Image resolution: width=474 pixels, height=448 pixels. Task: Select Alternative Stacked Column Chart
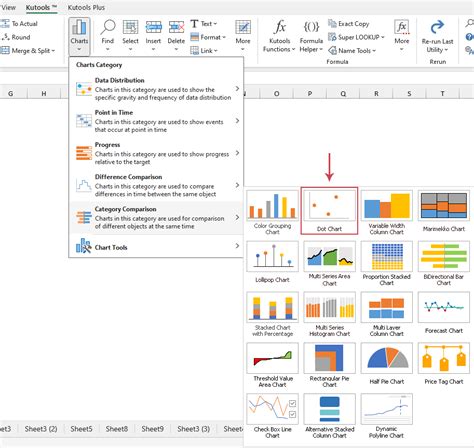tap(329, 416)
